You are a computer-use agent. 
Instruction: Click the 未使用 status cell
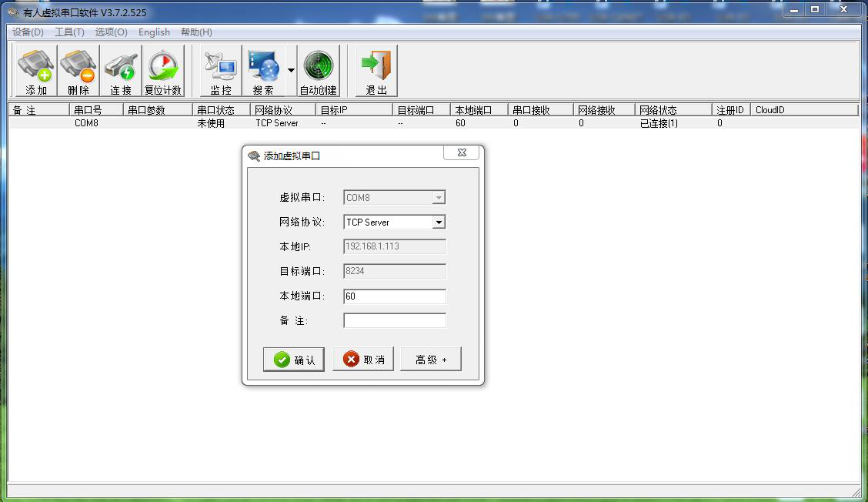pyautogui.click(x=211, y=123)
